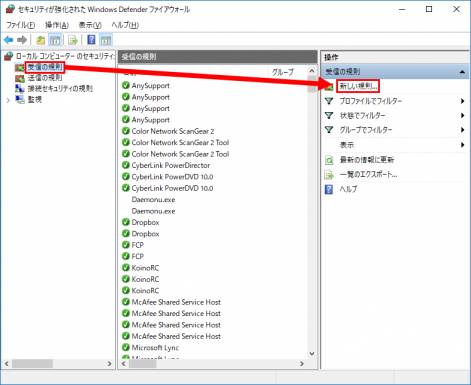Collapse the 受信の規則 actions section

462,72
